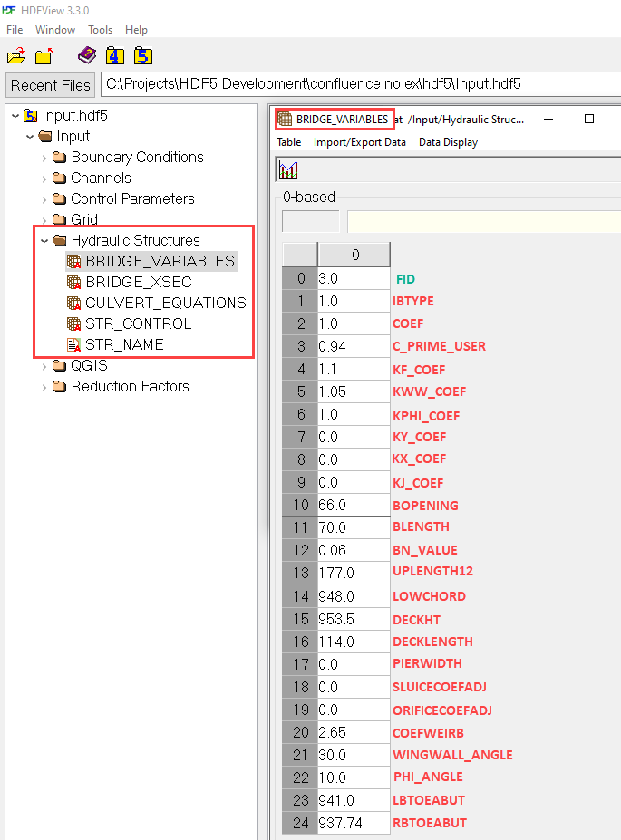Open the User's Guide book icon
This screenshot has height=840, width=621.
[86, 56]
